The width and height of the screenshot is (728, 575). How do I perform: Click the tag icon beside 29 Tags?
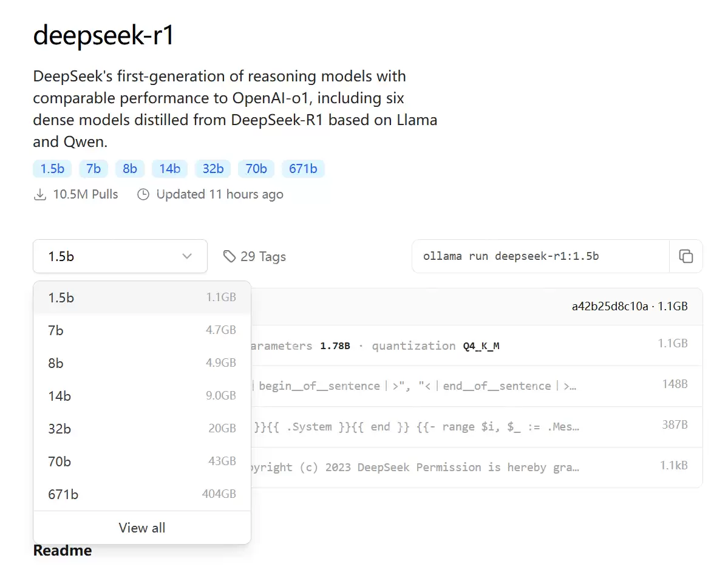pyautogui.click(x=231, y=256)
